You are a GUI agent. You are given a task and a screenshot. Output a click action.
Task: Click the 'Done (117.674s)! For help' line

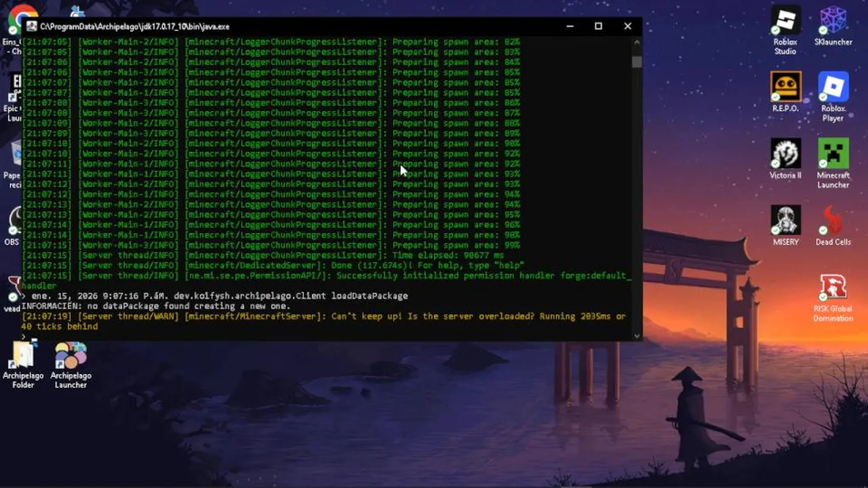click(273, 266)
